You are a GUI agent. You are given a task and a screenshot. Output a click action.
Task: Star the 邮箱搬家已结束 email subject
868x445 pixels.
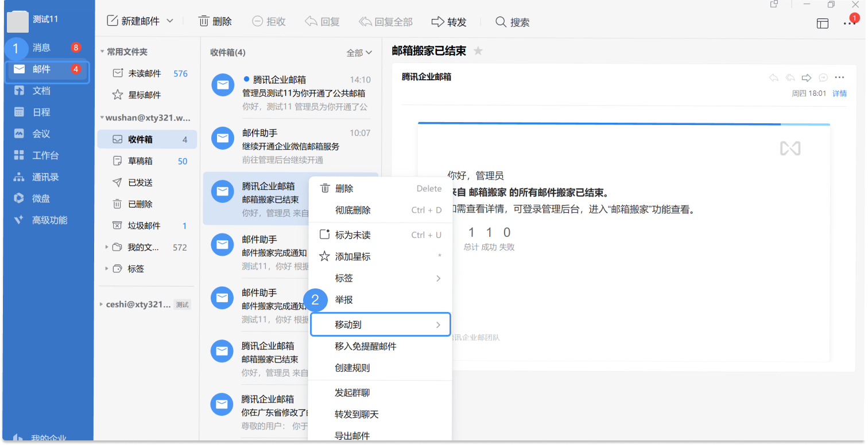tap(478, 51)
